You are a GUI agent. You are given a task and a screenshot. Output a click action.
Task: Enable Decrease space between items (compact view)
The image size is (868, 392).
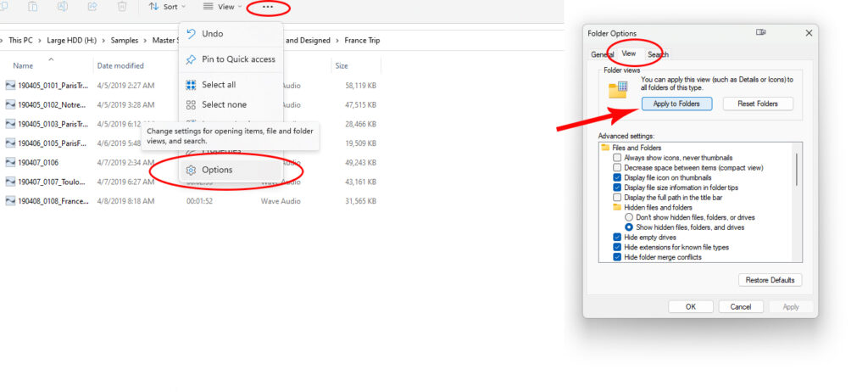617,167
